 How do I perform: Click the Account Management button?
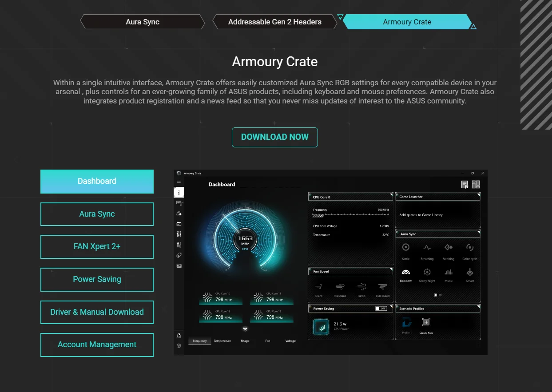pos(97,344)
